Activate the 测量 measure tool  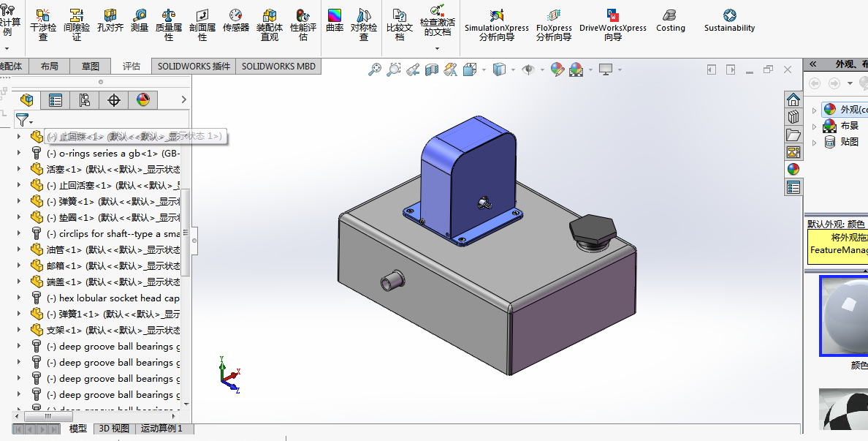point(140,21)
